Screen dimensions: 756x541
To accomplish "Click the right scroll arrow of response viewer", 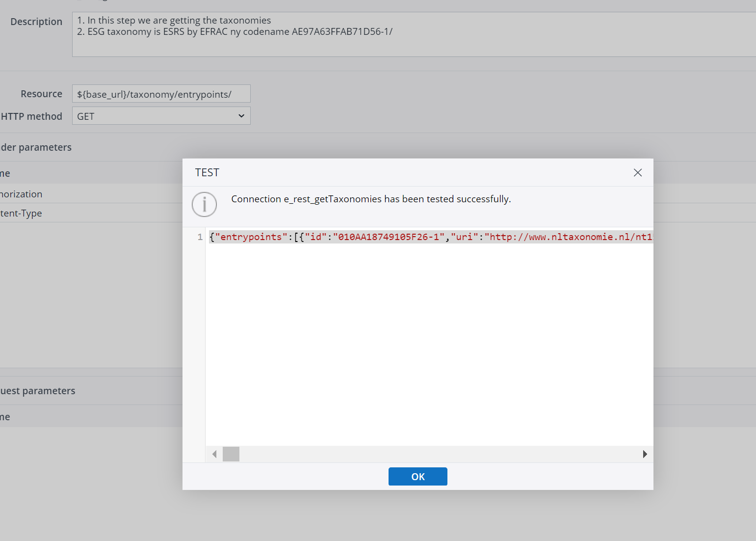I will 645,454.
